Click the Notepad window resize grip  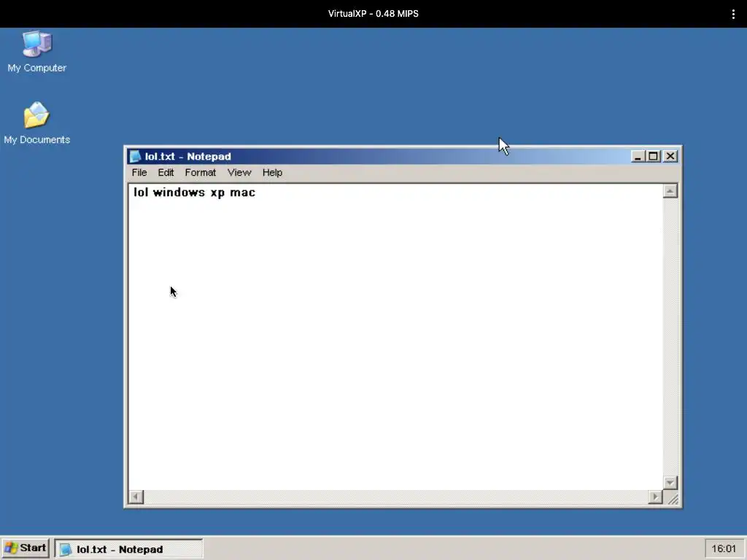pos(672,499)
